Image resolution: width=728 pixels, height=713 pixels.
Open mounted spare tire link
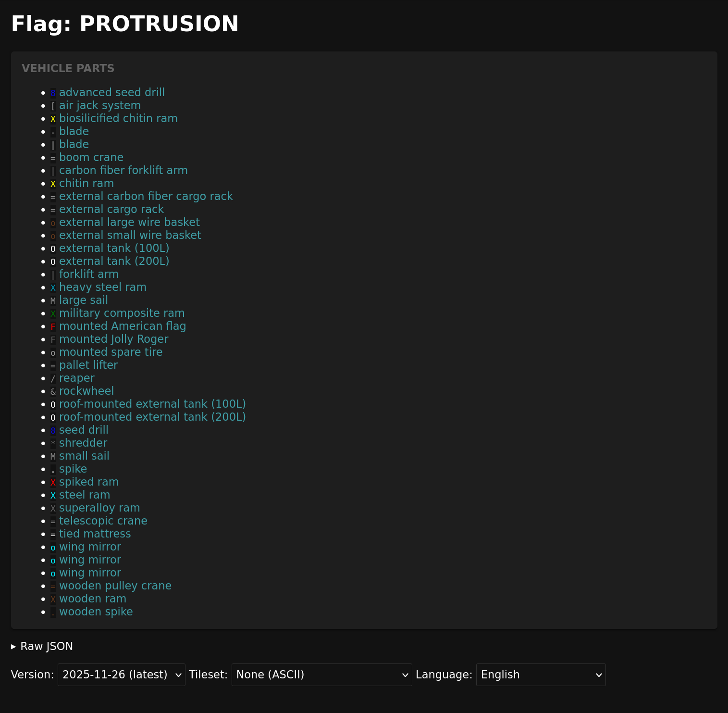click(x=111, y=352)
